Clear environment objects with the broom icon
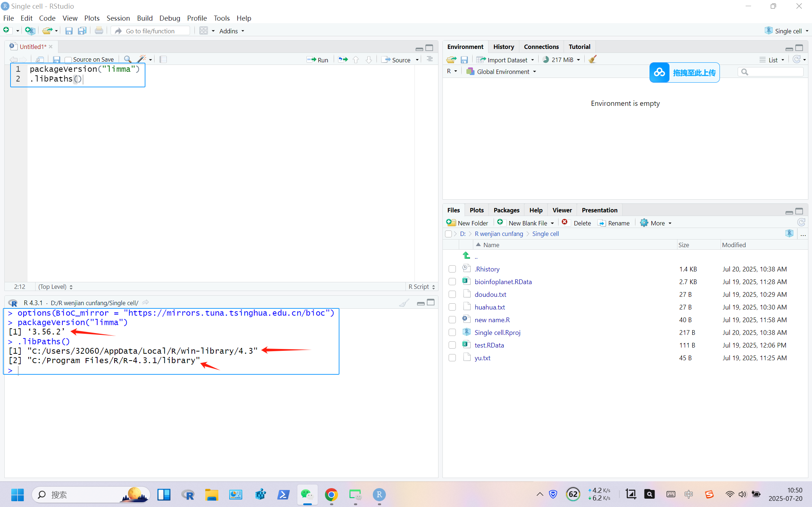 coord(592,59)
